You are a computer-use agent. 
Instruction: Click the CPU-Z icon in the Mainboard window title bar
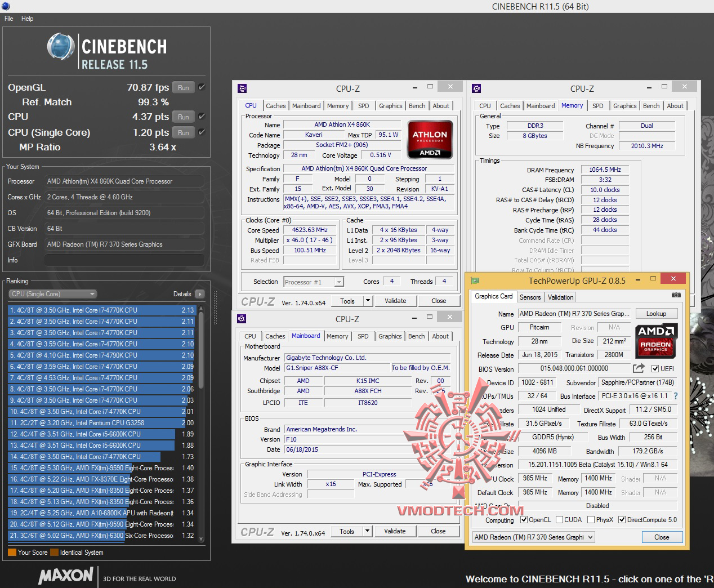tap(242, 319)
